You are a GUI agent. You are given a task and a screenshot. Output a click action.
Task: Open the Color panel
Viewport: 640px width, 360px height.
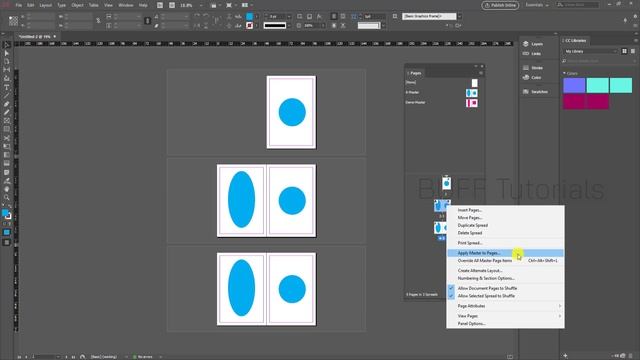[532, 78]
